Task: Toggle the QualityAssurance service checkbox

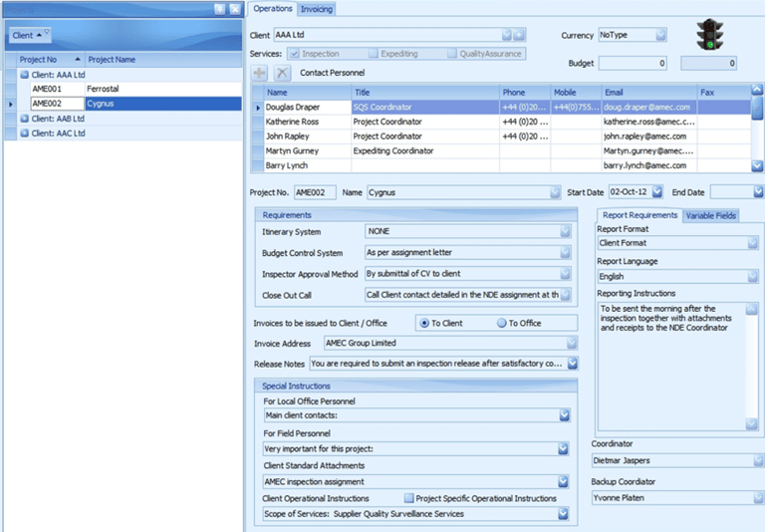Action: tap(452, 54)
